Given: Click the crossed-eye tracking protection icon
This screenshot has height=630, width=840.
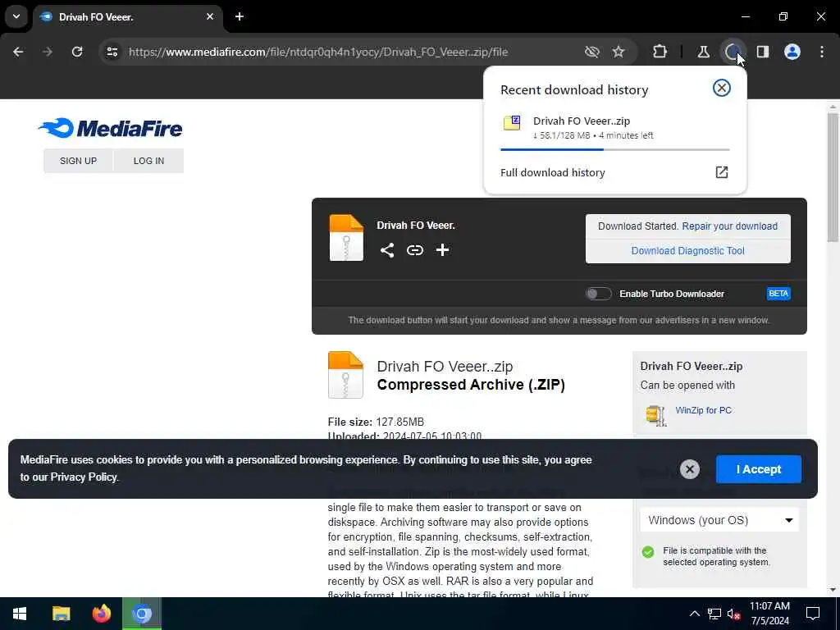Looking at the screenshot, I should [x=592, y=52].
